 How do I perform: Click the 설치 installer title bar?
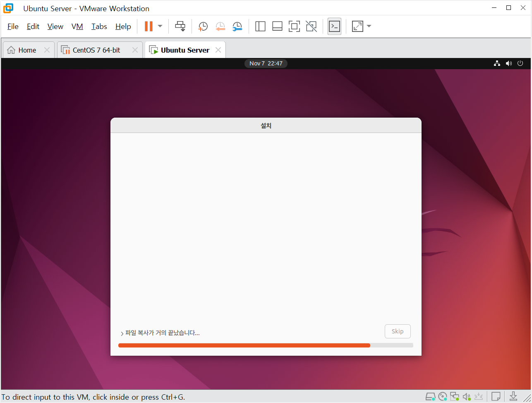coord(266,125)
